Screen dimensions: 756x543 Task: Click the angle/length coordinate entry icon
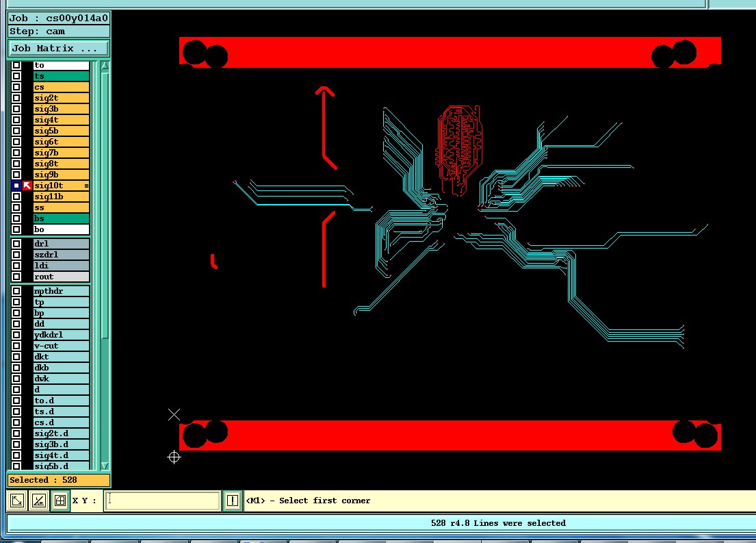click(x=38, y=501)
